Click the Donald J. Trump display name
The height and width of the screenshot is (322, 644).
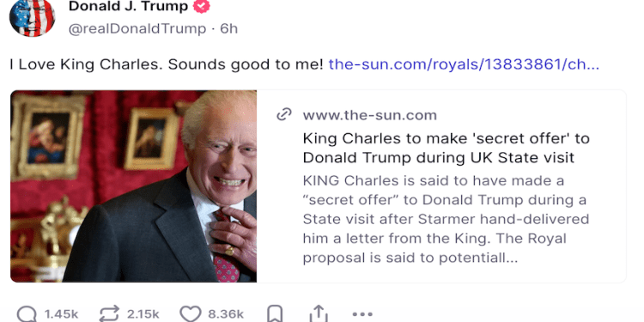click(x=128, y=6)
